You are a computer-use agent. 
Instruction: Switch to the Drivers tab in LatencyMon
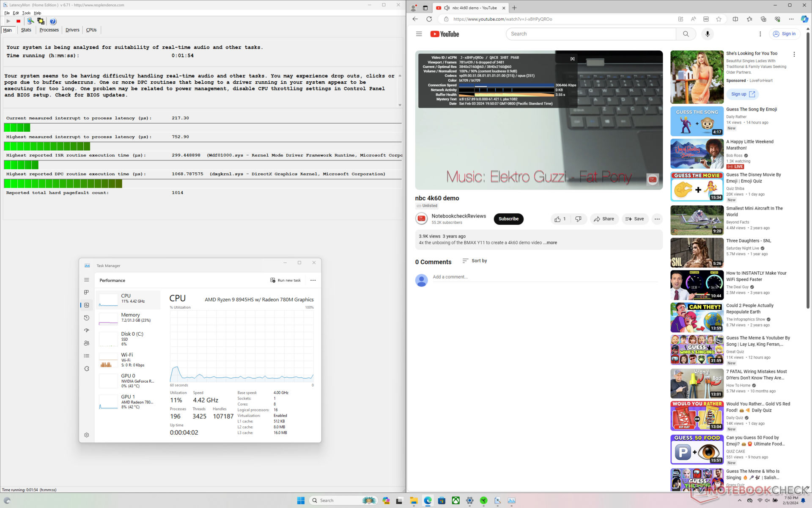[x=72, y=30]
